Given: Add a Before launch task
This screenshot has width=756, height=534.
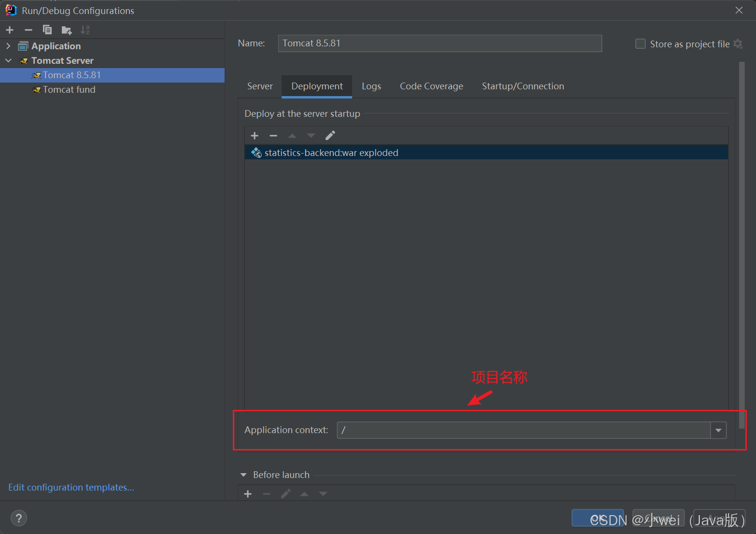Looking at the screenshot, I should click(x=248, y=494).
